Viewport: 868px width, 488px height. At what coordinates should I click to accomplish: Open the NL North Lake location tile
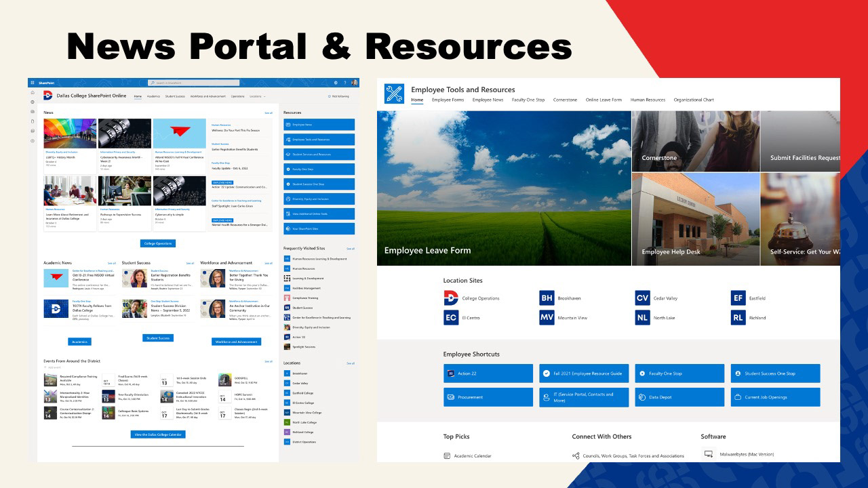(643, 317)
